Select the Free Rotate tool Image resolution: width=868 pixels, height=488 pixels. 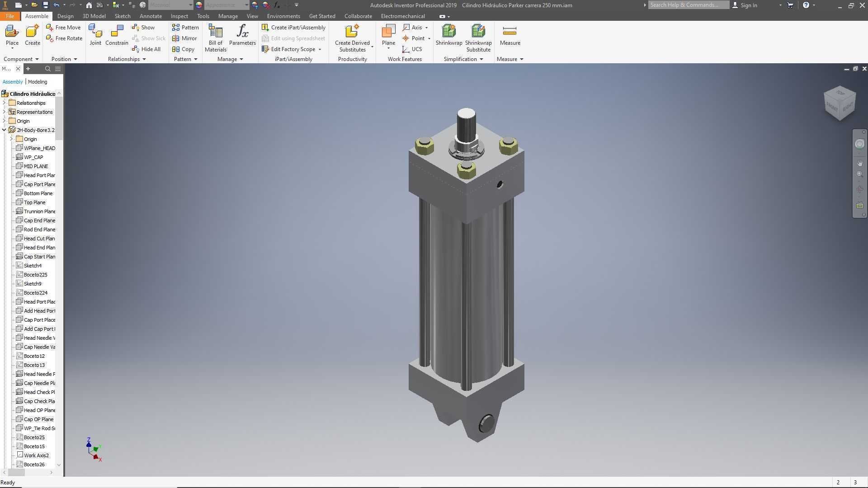point(64,38)
